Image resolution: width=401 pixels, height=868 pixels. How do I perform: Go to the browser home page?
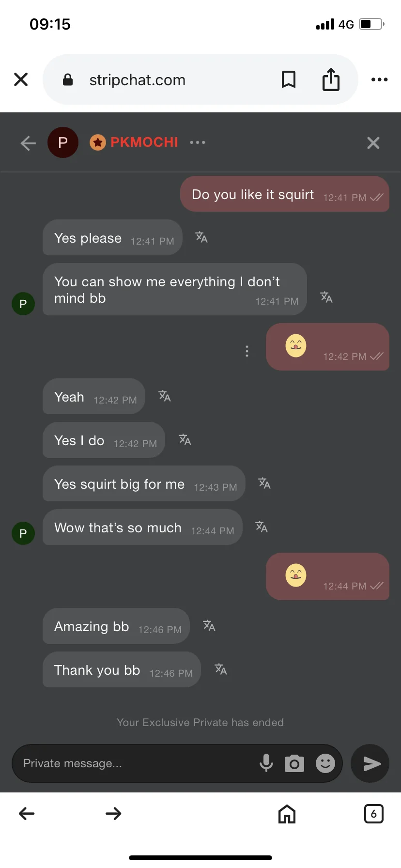point(287,814)
